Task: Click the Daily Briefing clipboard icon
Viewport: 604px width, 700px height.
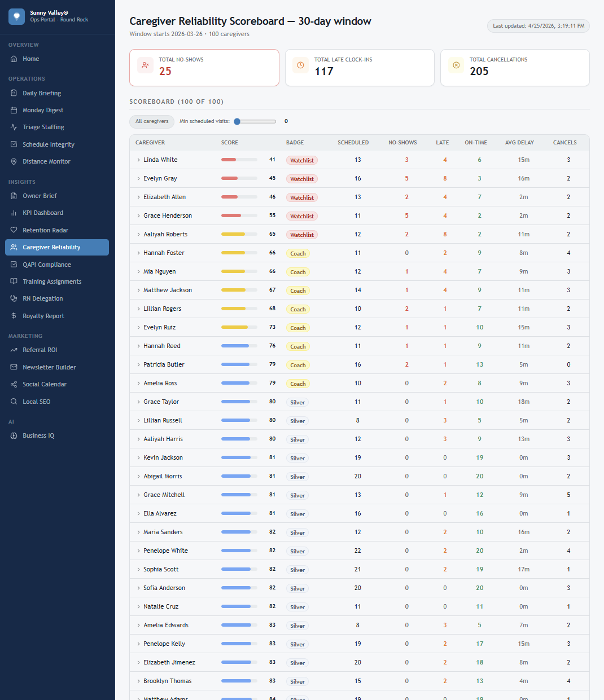Action: [x=14, y=94]
